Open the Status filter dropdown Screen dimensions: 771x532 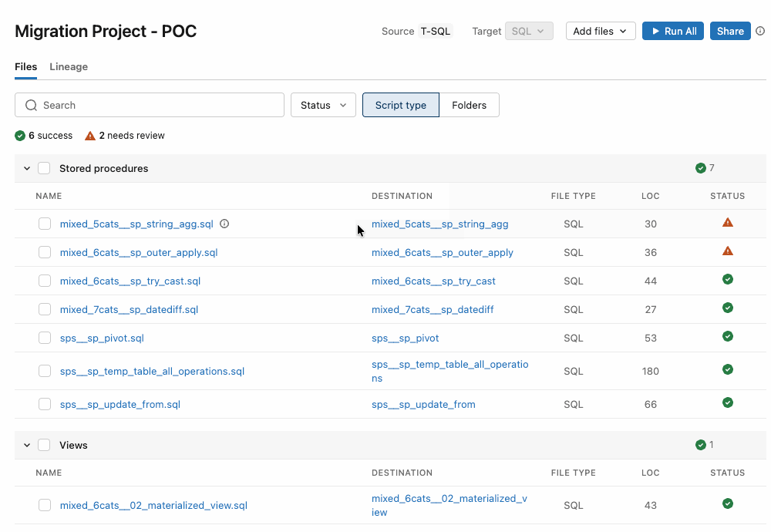point(323,105)
